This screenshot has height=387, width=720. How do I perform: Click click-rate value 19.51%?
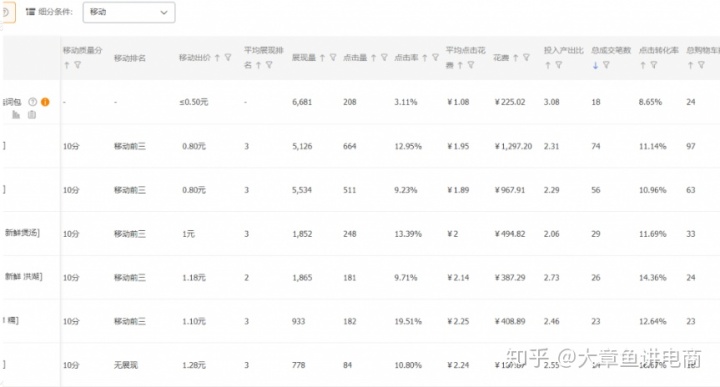408,321
